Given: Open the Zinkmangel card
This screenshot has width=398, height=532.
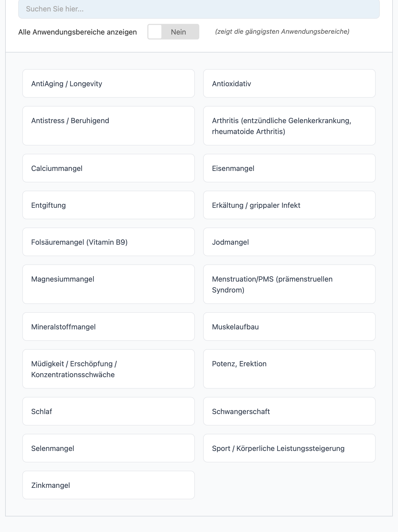Looking at the screenshot, I should [x=108, y=485].
